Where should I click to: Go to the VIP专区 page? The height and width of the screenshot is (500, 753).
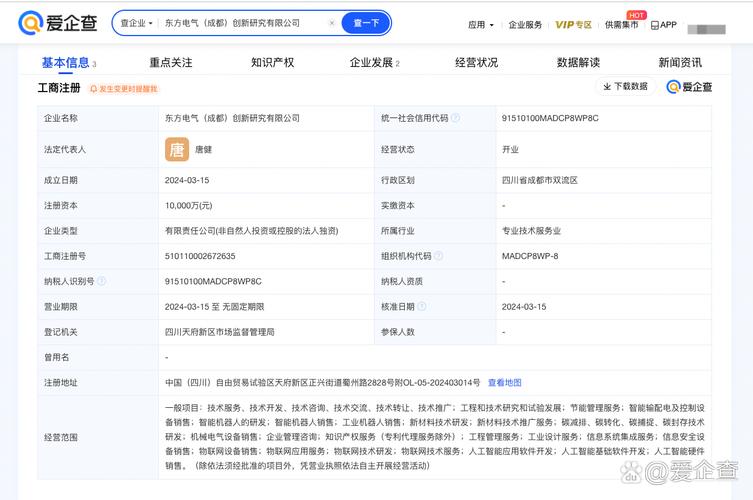coord(573,25)
